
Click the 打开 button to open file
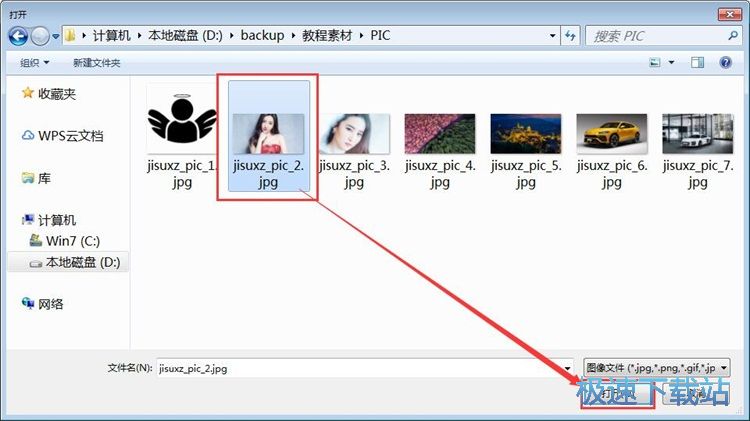[x=617, y=394]
